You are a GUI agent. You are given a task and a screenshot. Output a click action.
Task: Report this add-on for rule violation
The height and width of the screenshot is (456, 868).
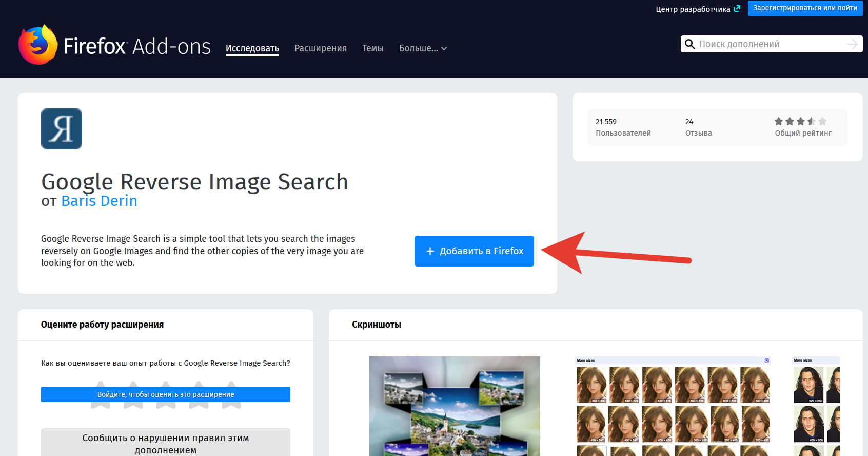click(x=166, y=443)
